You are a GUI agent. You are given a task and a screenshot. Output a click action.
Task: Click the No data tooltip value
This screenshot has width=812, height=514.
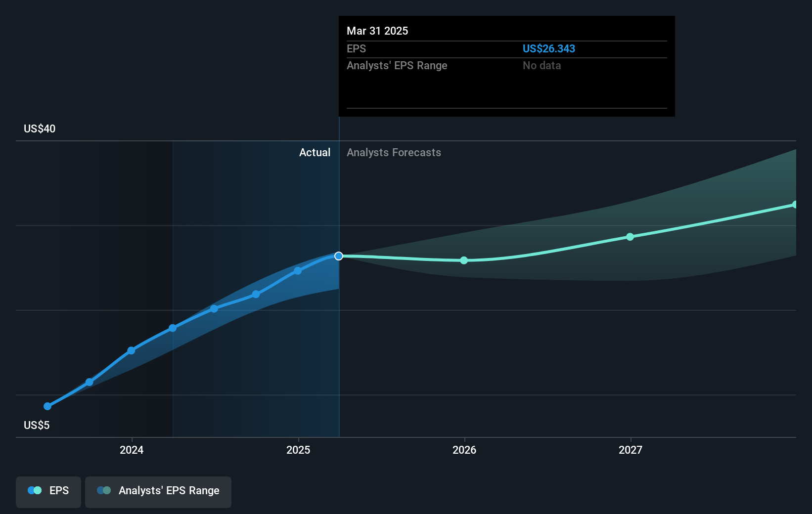[x=542, y=65]
